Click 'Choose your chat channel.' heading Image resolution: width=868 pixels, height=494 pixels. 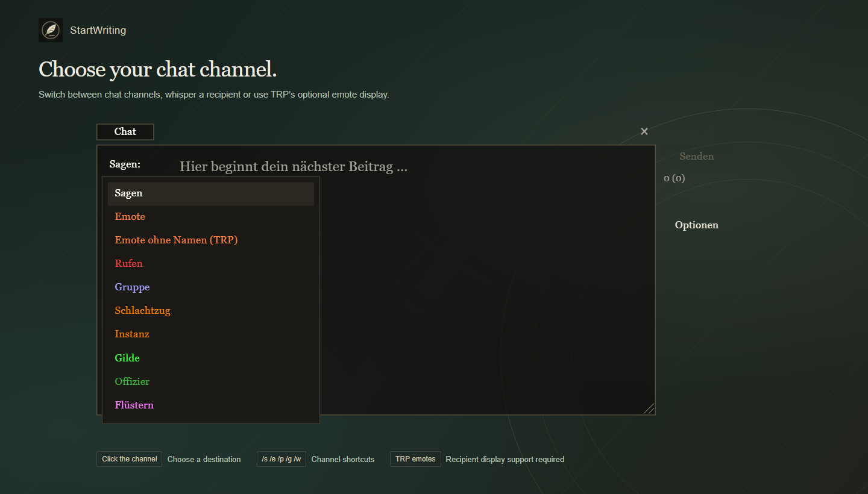coord(158,69)
